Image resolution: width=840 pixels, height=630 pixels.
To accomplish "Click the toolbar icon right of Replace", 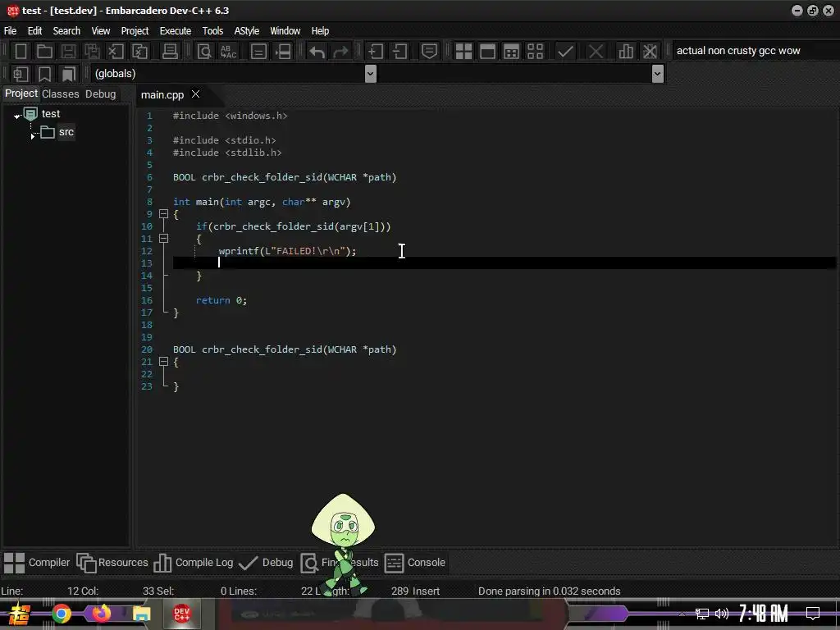I will click(x=258, y=52).
